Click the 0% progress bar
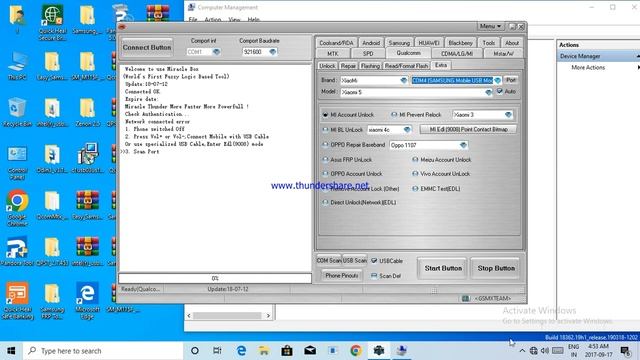 (215, 278)
